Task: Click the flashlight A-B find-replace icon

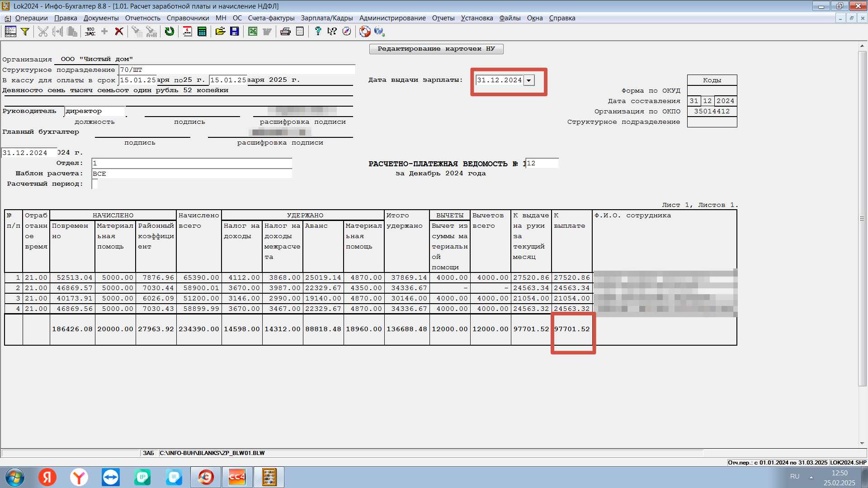Action: 151,31
